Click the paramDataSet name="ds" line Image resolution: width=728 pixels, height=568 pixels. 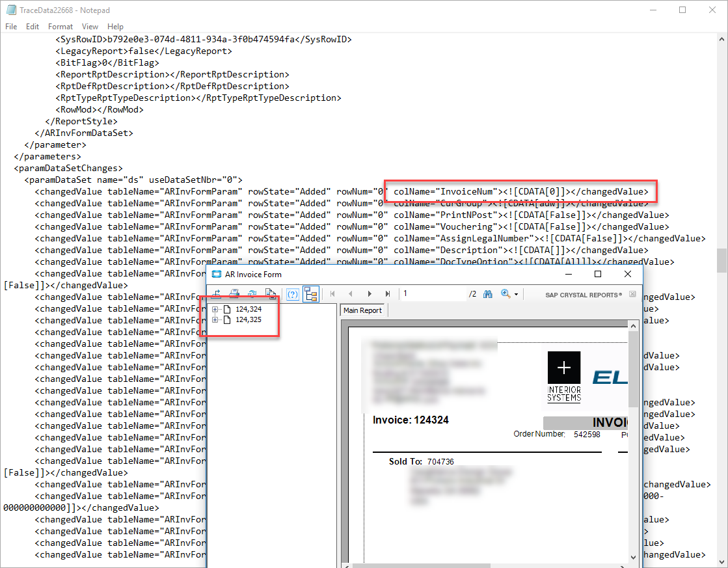pos(133,180)
